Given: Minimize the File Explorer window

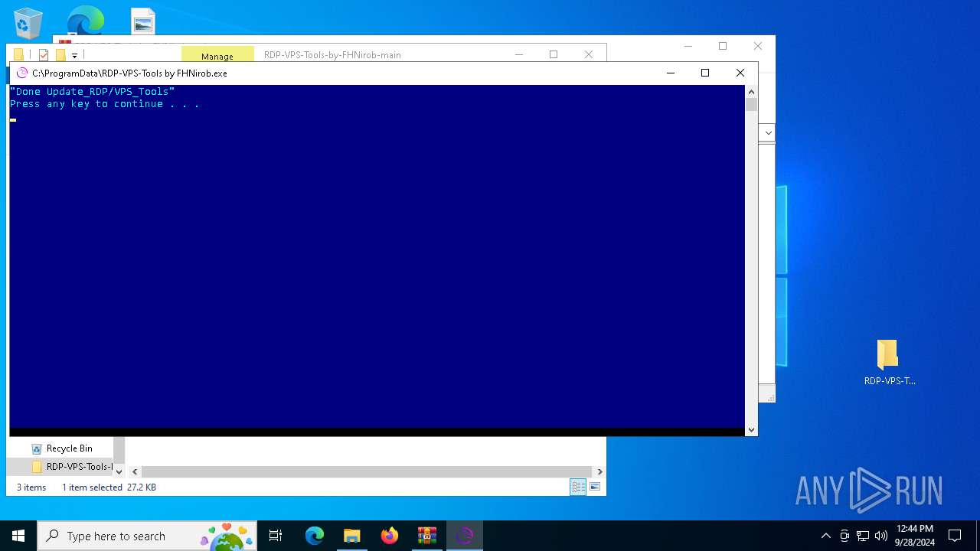Looking at the screenshot, I should 518,54.
